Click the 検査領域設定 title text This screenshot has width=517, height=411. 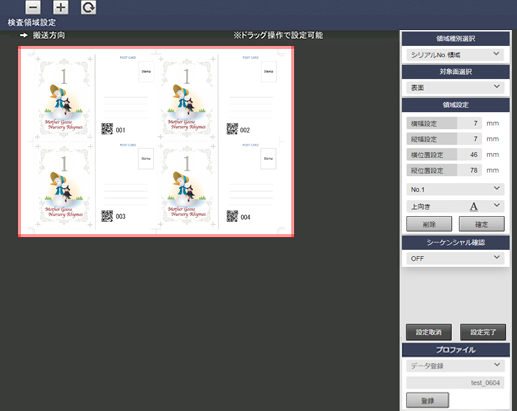(32, 22)
